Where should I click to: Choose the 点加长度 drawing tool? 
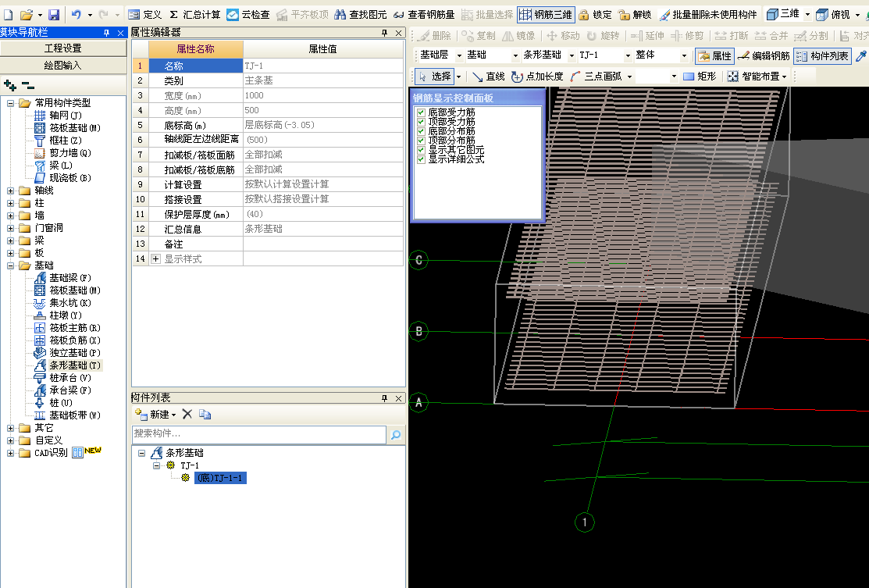coord(537,77)
